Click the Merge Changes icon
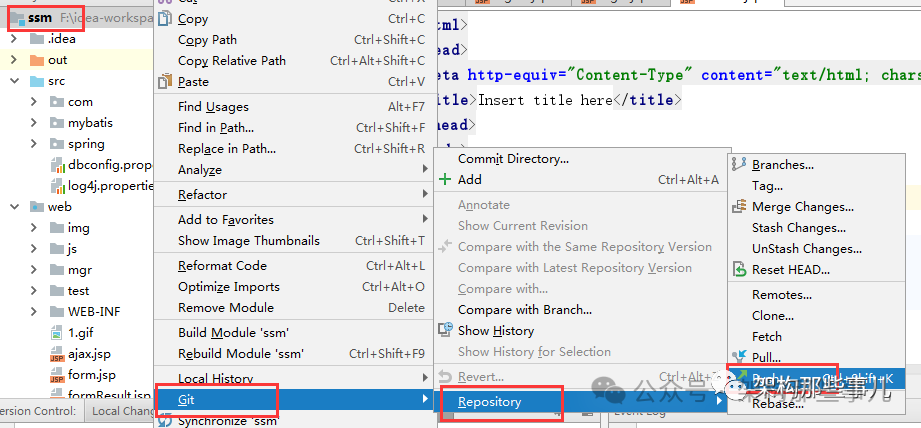The height and width of the screenshot is (428, 921). [x=739, y=206]
